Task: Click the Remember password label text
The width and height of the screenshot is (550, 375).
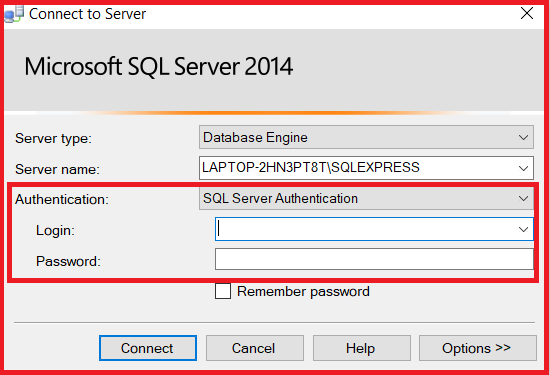Action: (x=303, y=292)
